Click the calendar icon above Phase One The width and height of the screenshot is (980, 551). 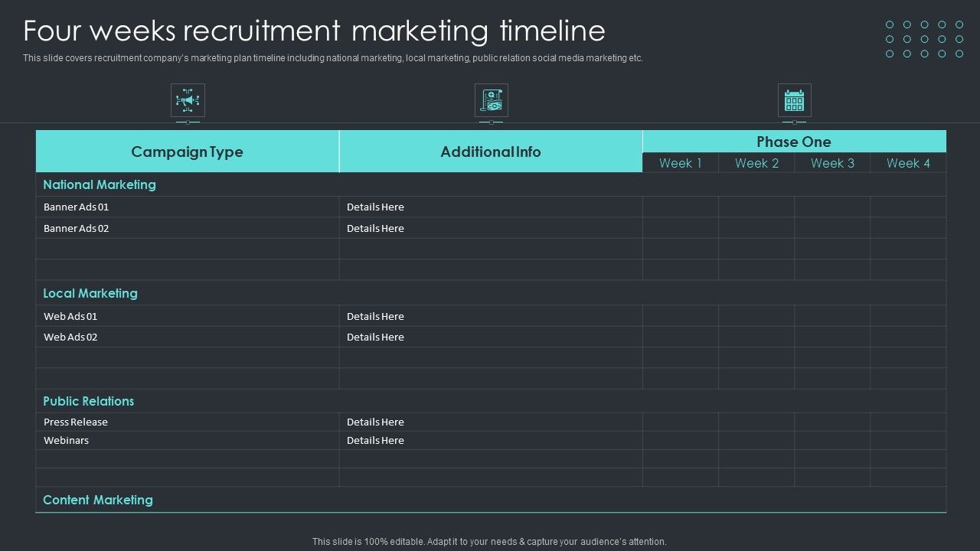tap(794, 100)
